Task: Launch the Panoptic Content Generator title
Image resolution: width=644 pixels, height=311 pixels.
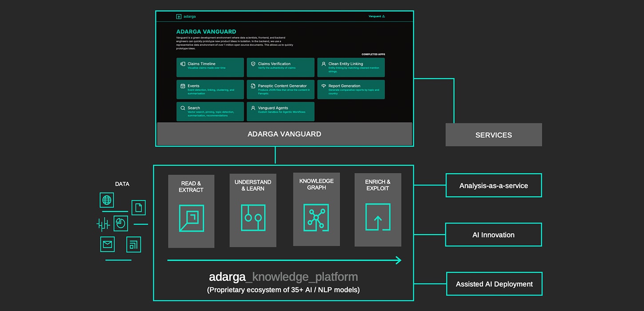Action: click(x=282, y=86)
